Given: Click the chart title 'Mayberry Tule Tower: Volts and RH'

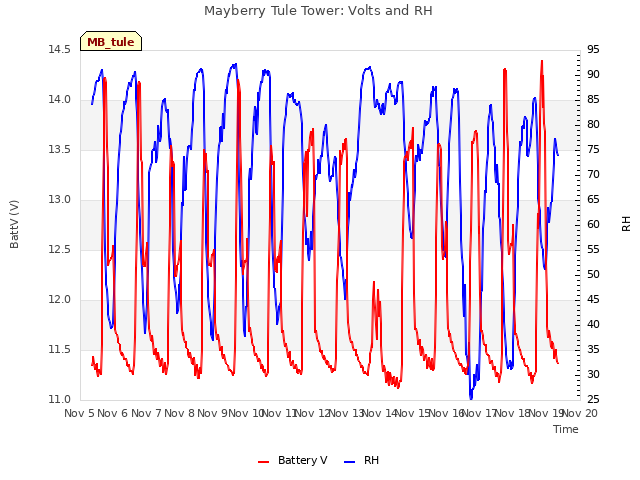Looking at the screenshot, I should click(x=318, y=11).
